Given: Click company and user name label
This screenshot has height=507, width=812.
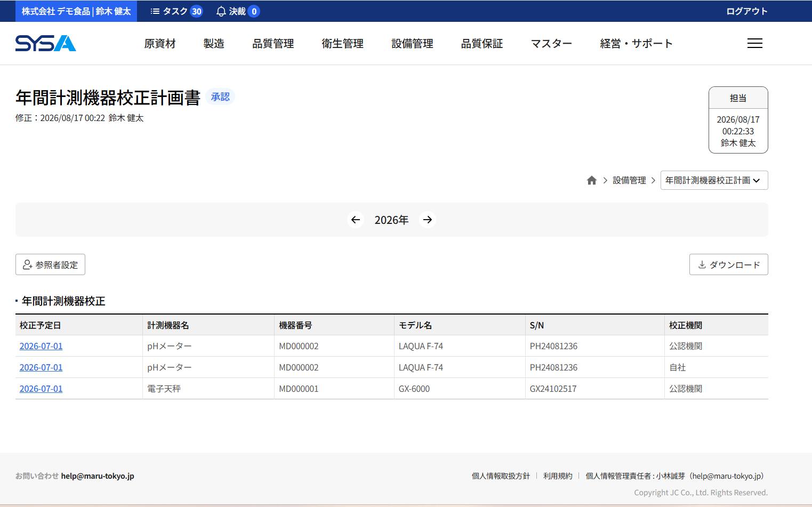Looking at the screenshot, I should (76, 11).
